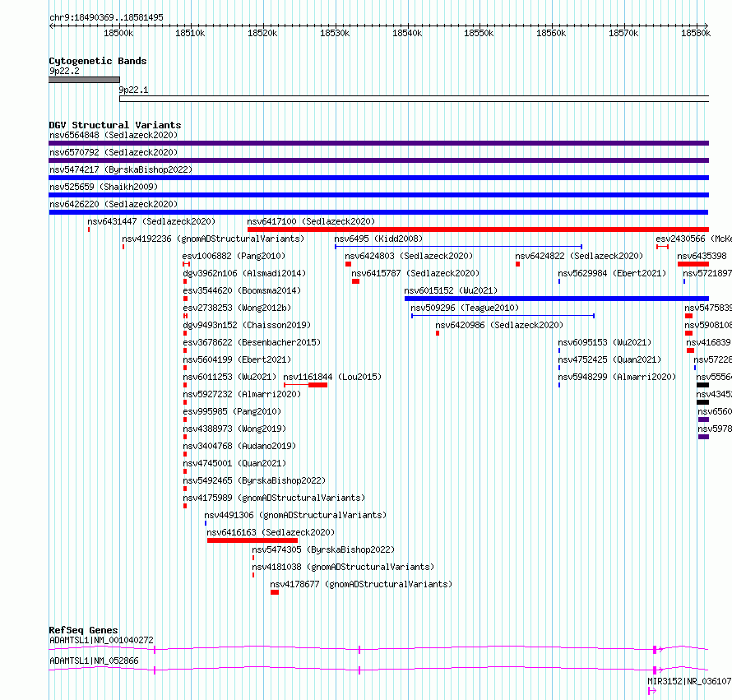Select the nsv6570792 (Sedlazeck2020) label
Screen dimensions: 732x700
(114, 152)
